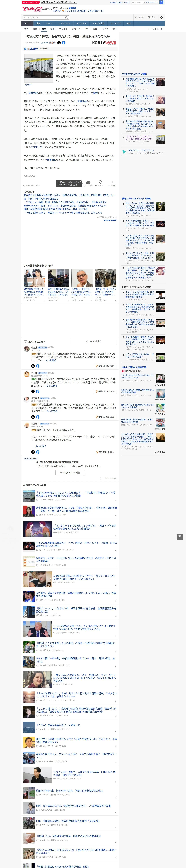Click the ヘルプ link in header
This screenshot has width=186, height=868.
coord(127,2)
